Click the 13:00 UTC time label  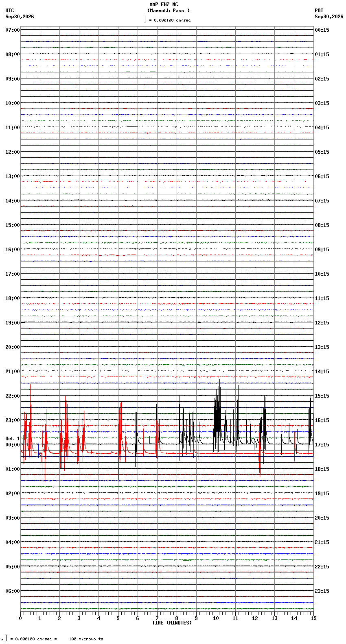(13, 176)
